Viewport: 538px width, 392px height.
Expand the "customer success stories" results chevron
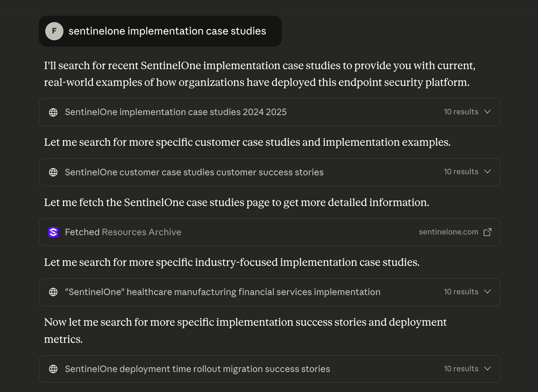(487, 172)
